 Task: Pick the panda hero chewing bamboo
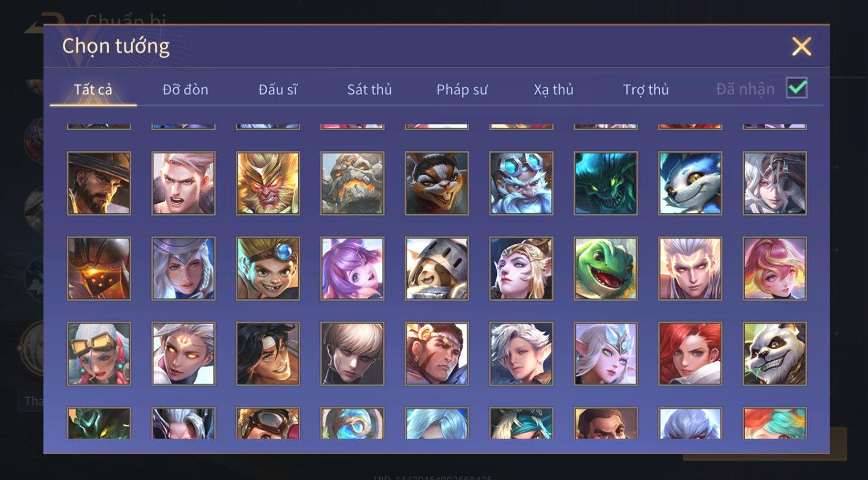(775, 354)
